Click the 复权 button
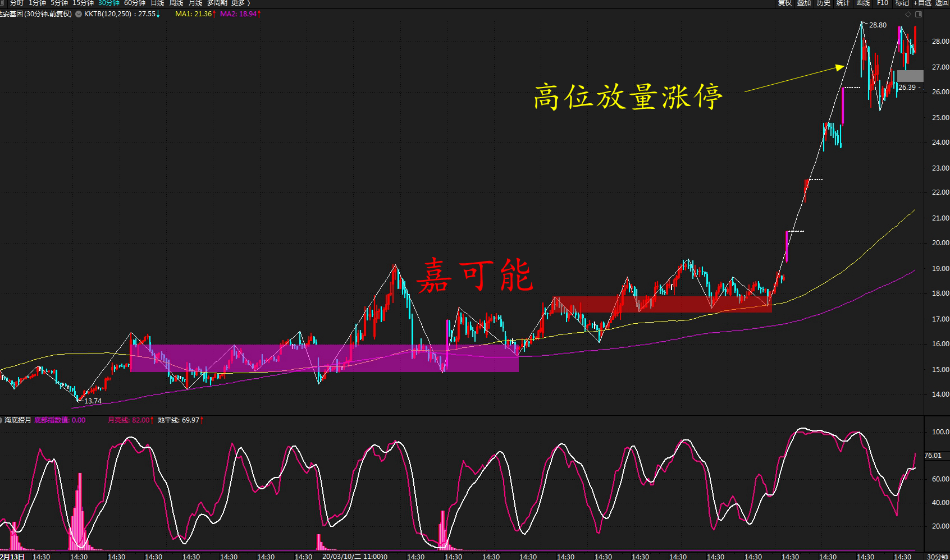The width and height of the screenshot is (950, 560). coord(784,3)
